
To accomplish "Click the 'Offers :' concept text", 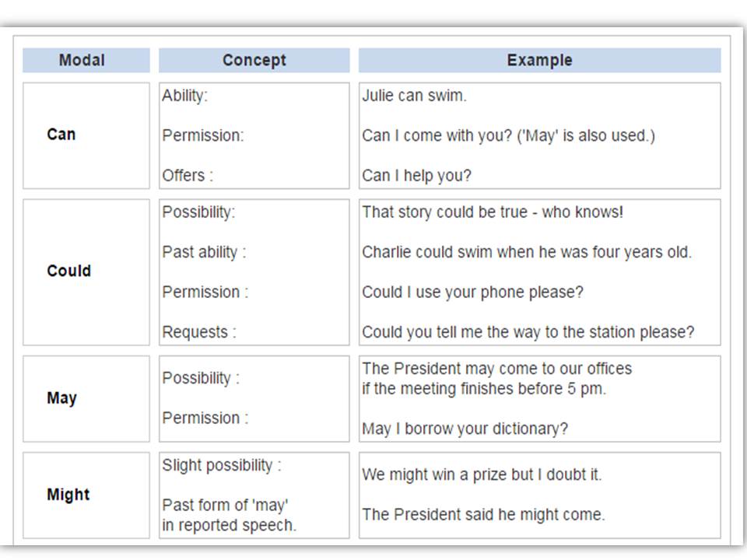I will (x=188, y=176).
